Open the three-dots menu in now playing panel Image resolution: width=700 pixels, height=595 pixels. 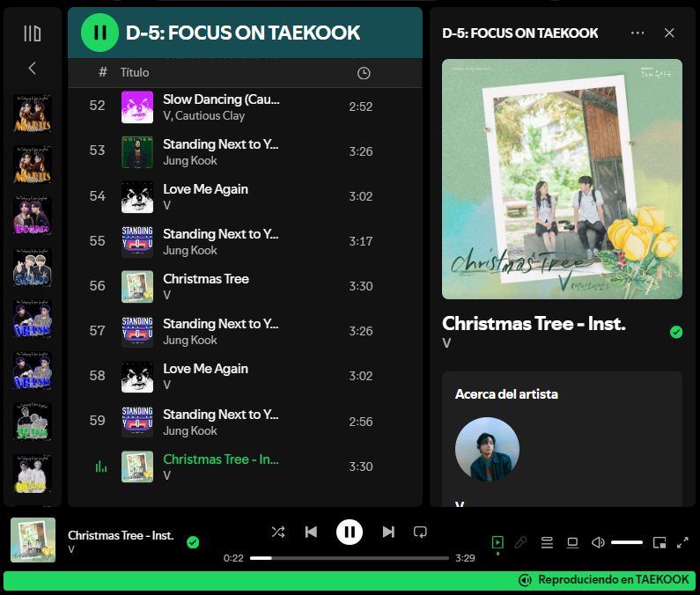coord(637,33)
